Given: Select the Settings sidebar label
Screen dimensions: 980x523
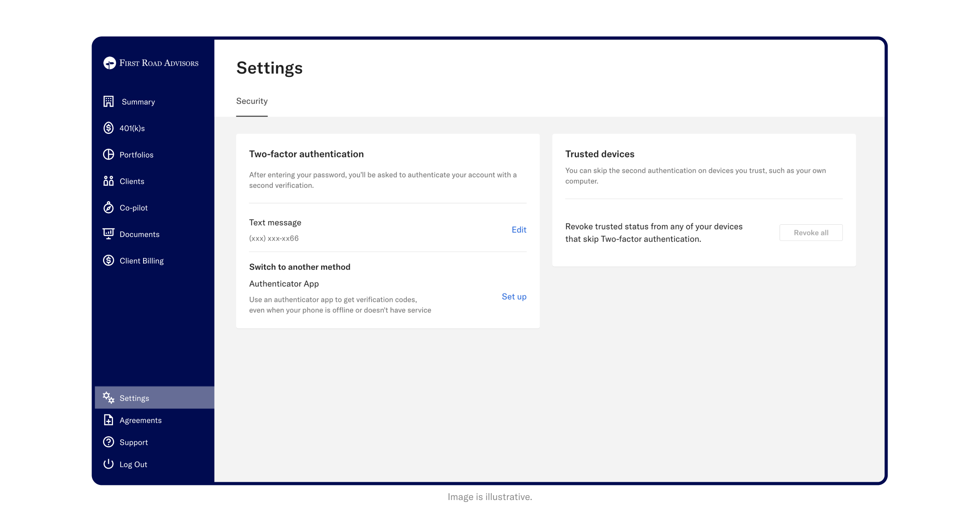Looking at the screenshot, I should coord(134,398).
